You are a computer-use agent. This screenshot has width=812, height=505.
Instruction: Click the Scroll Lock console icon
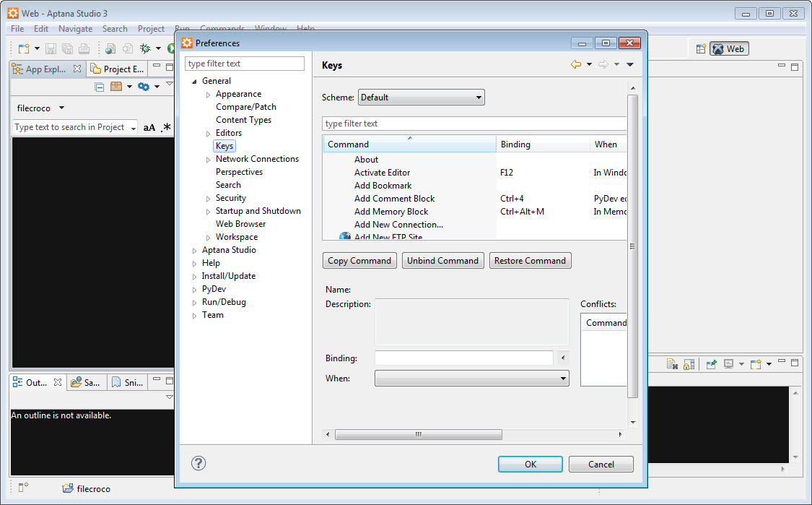689,364
